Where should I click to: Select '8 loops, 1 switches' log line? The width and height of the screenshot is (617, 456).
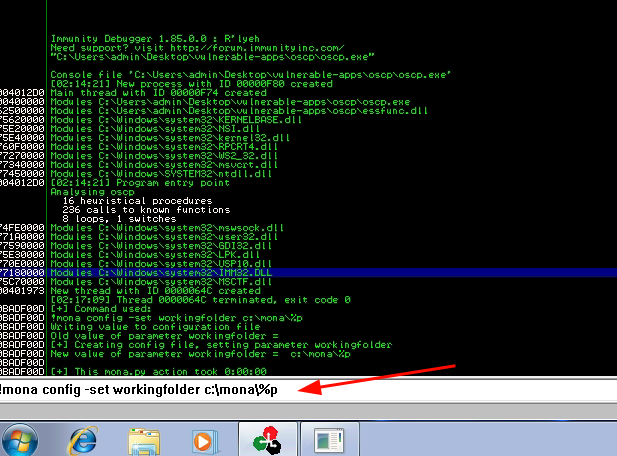[x=119, y=219]
